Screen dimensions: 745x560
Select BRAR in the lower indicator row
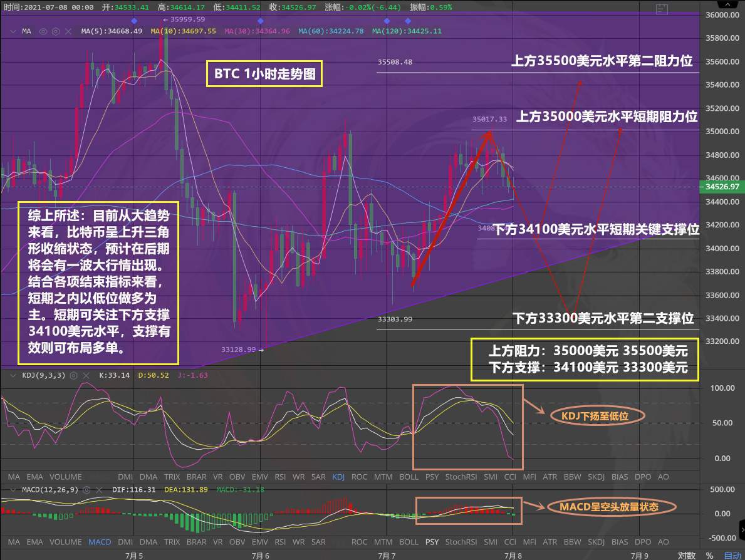click(196, 542)
